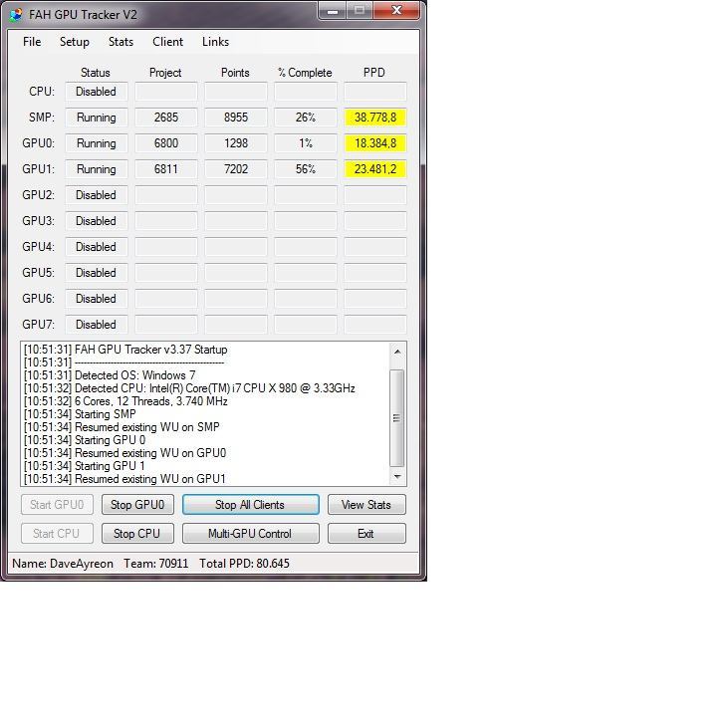Click the Exit button
The width and height of the screenshot is (728, 723).
pyautogui.click(x=366, y=534)
